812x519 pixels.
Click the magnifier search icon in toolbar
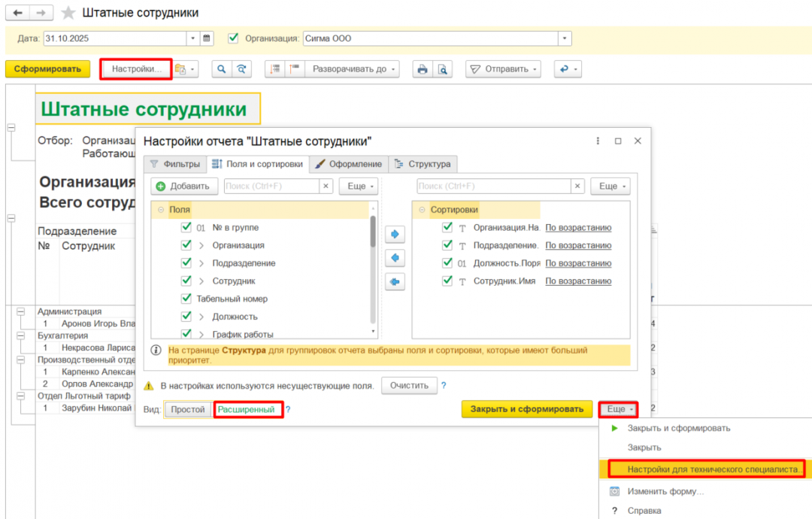click(x=222, y=69)
